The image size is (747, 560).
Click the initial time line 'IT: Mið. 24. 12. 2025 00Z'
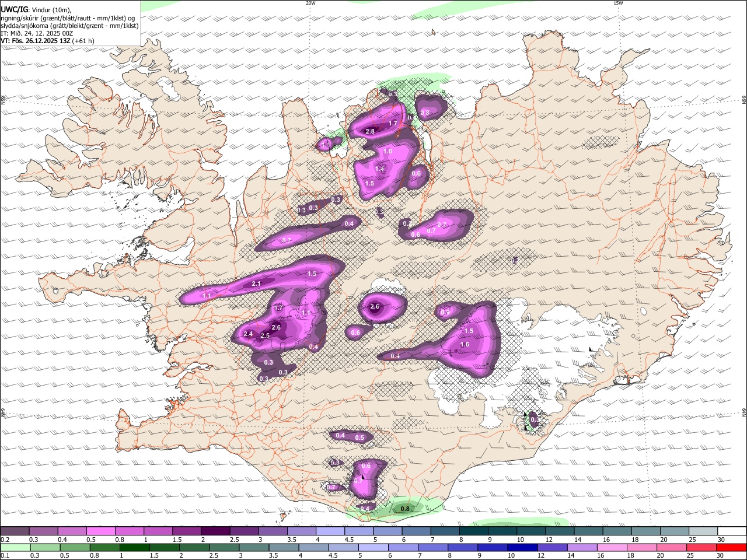click(37, 33)
